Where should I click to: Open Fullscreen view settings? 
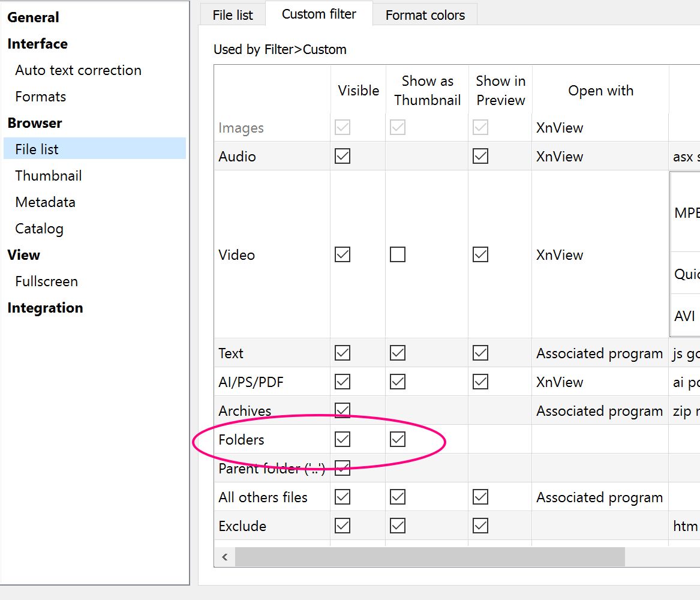tap(46, 281)
